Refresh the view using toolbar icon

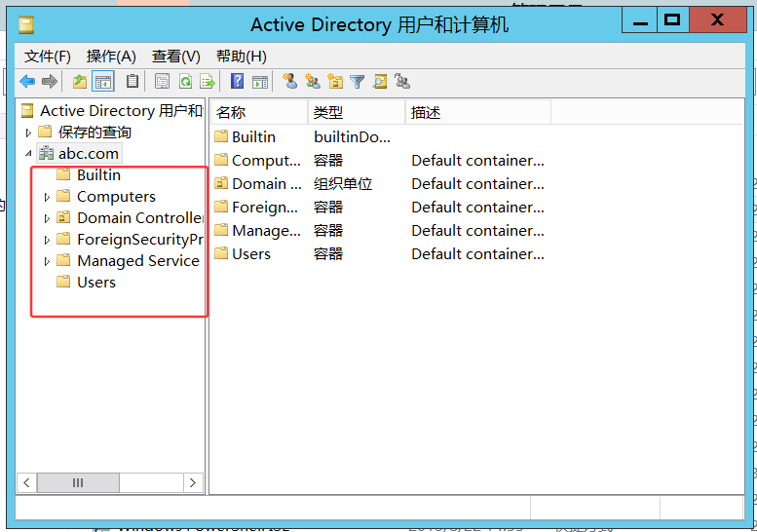[185, 81]
